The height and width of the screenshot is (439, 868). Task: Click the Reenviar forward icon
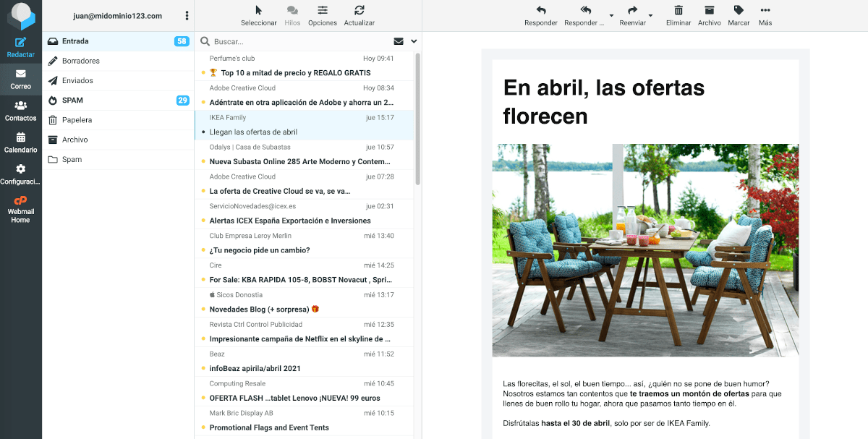coord(633,10)
